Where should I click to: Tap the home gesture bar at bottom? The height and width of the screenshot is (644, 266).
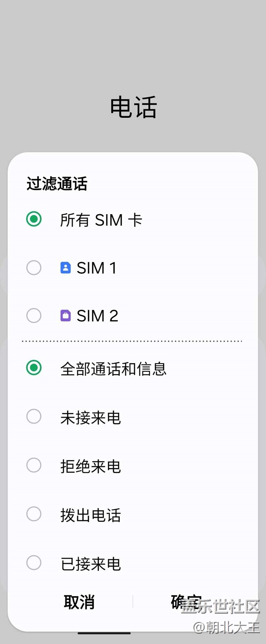(x=104, y=634)
